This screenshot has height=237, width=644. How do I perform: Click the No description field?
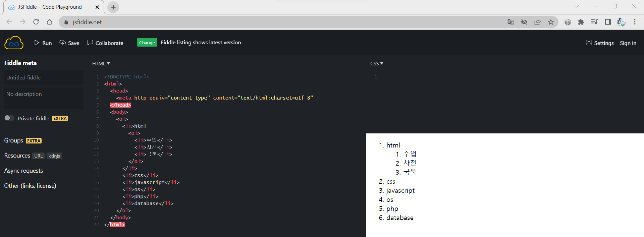point(44,98)
